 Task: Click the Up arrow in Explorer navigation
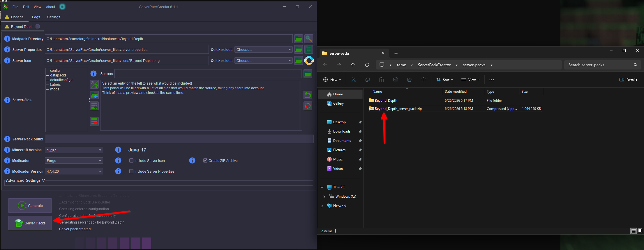click(x=353, y=65)
